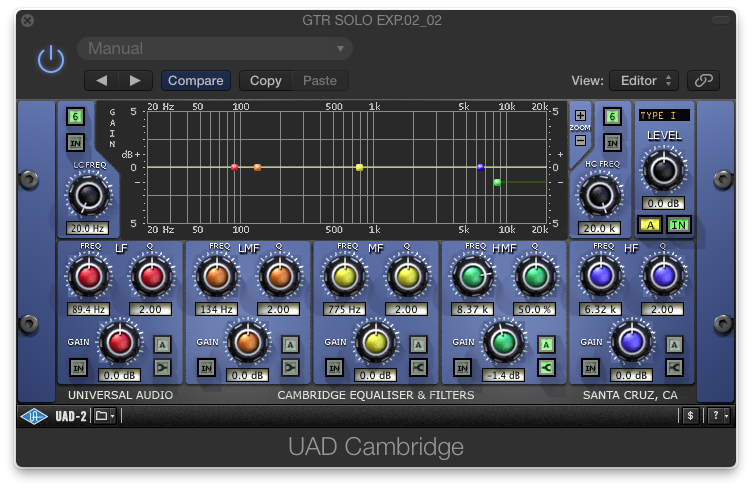Image resolution: width=752 pixels, height=489 pixels.
Task: Toggle the master green IN button
Action: pos(679,225)
